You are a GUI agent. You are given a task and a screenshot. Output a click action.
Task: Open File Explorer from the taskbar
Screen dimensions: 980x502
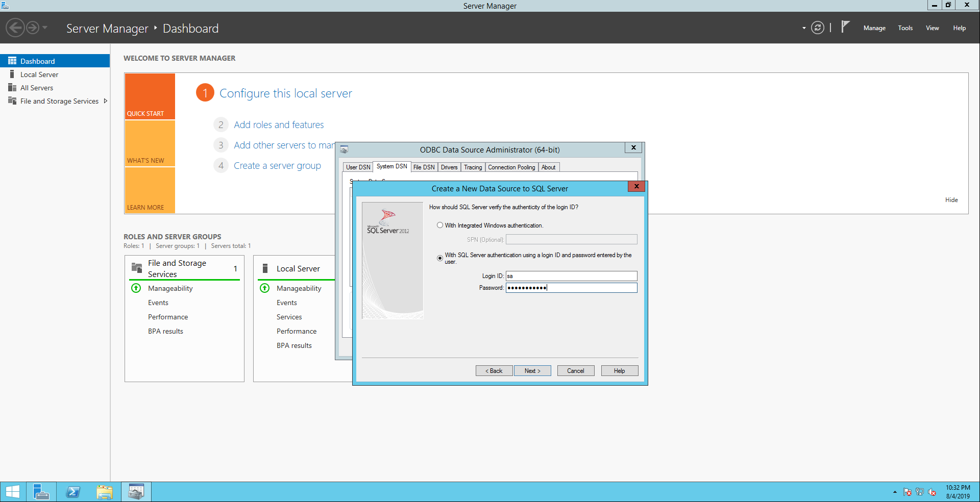(105, 492)
